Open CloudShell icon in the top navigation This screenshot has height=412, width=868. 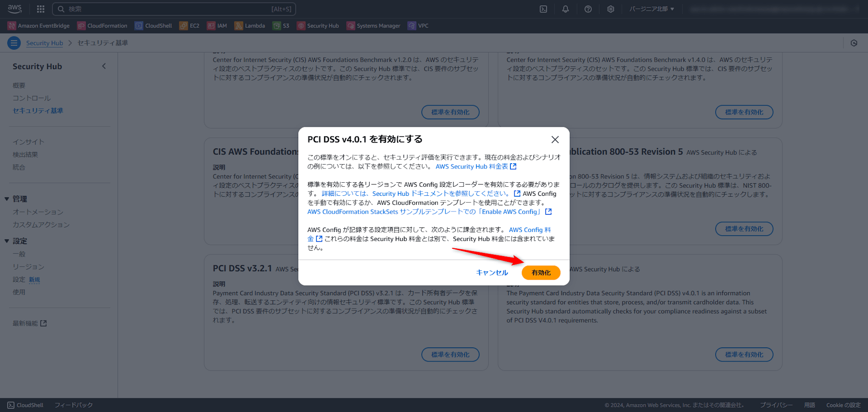click(x=543, y=9)
